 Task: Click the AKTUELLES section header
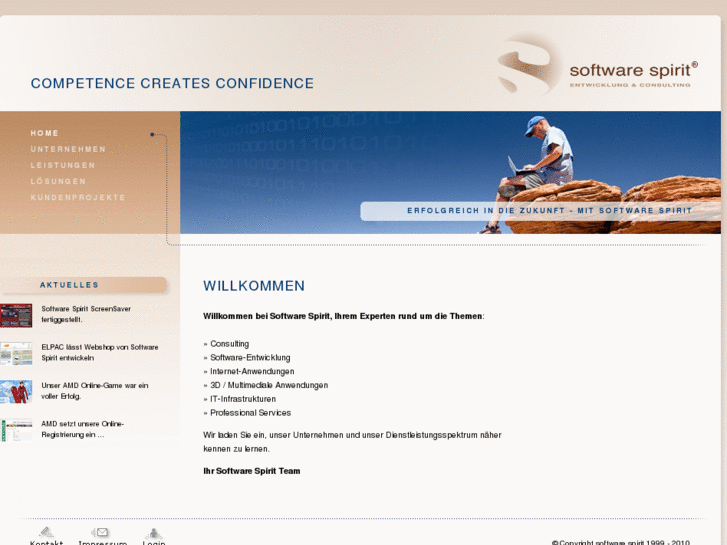[x=83, y=285]
